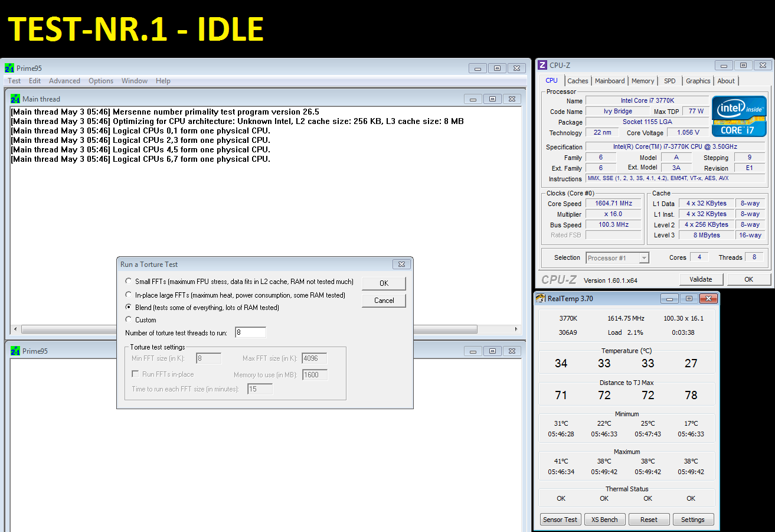This screenshot has width=775, height=532.
Task: Click the Bus Speed value 100.3 MHz
Action: pos(613,224)
